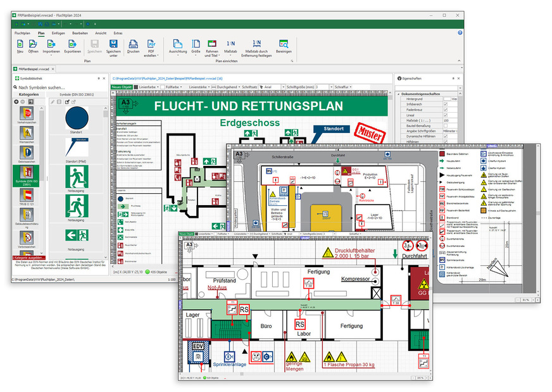Toggle the Fadenkreuz checkbox in Eigenschaften
The image size is (552, 392).
[446, 110]
